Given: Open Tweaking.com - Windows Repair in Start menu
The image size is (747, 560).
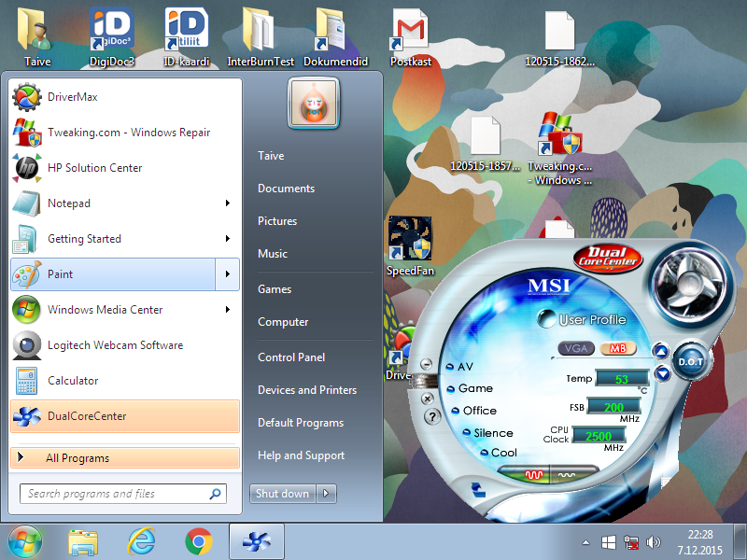Looking at the screenshot, I should [x=125, y=133].
